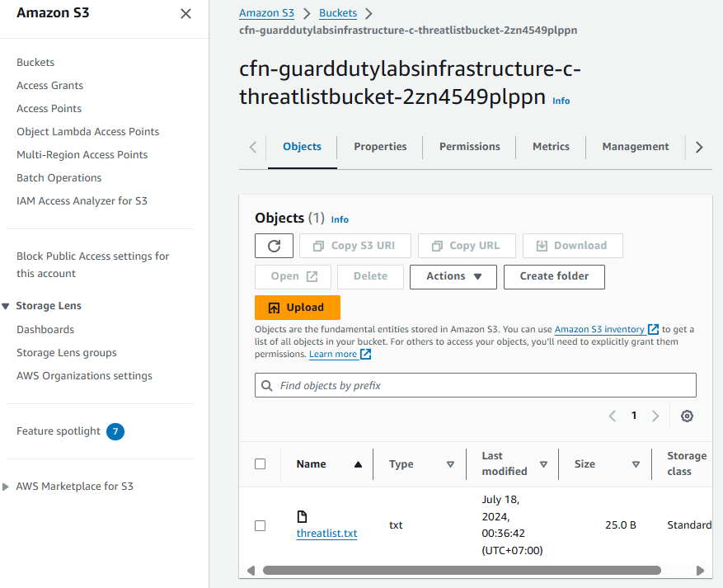
Task: Click the Storage class column header
Action: coord(687,463)
